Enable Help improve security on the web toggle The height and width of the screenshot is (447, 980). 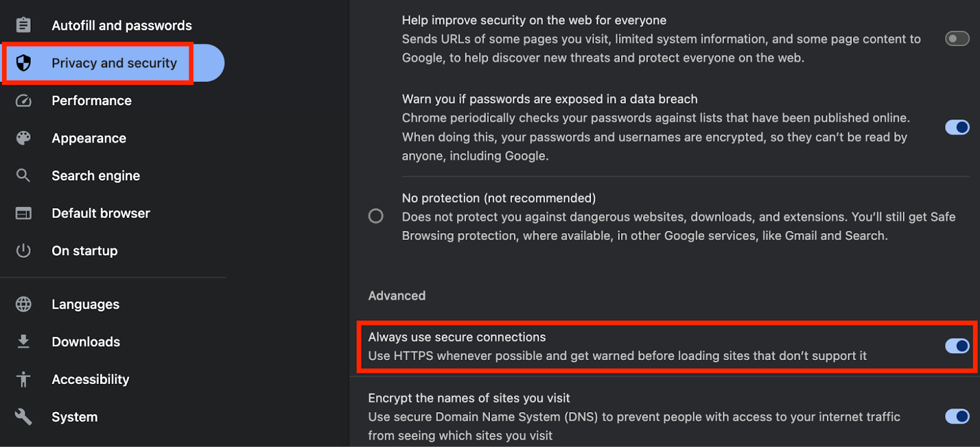pyautogui.click(x=957, y=39)
